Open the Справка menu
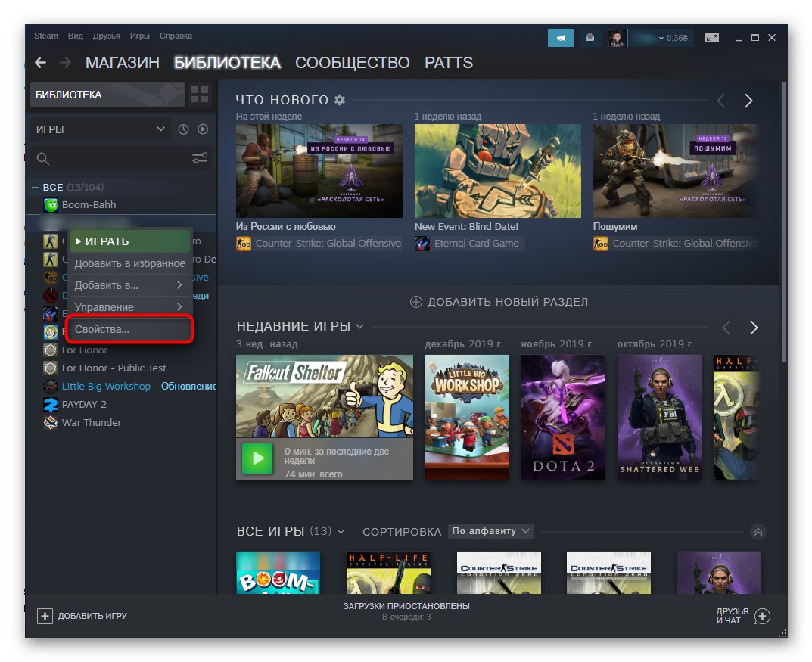Viewport: 812px width, 662px height. [176, 36]
